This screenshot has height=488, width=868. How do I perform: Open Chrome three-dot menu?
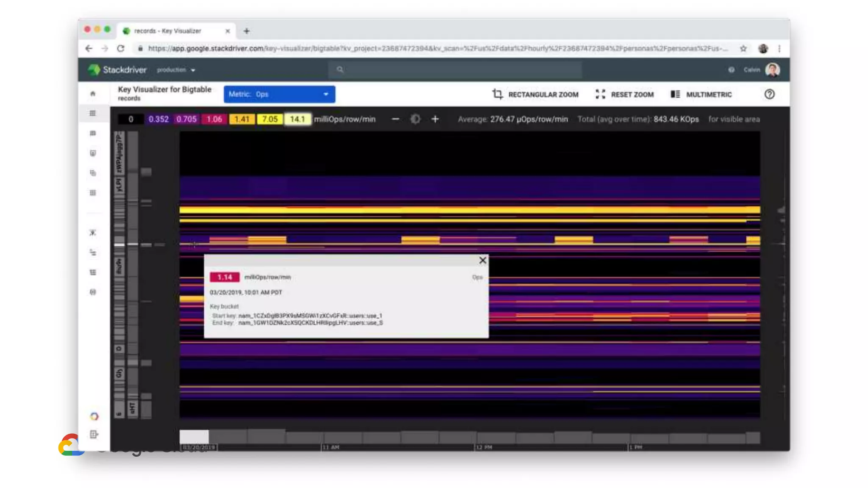[779, 49]
